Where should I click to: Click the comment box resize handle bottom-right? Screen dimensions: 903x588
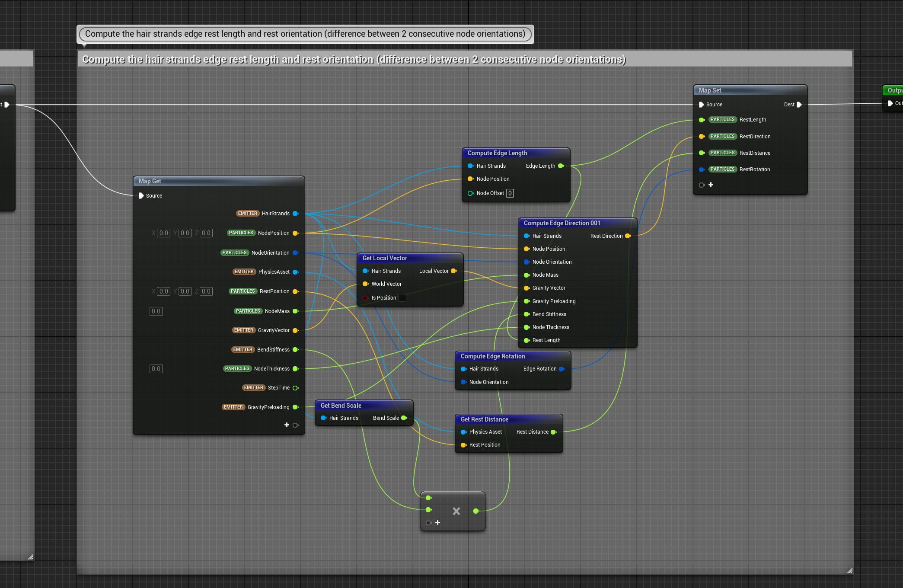[x=849, y=571]
